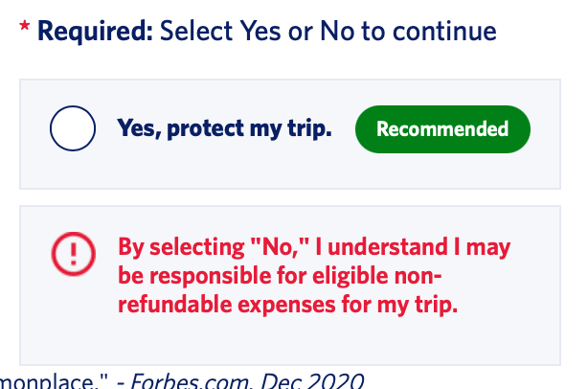Click the red exclamation warning icon
Screen dimensions: 588x389
tap(74, 254)
